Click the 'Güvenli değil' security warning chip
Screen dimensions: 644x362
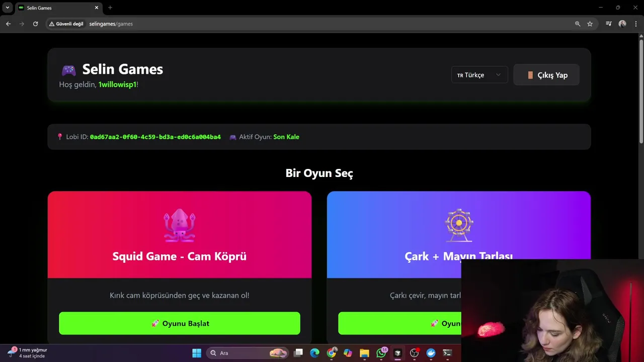66,24
